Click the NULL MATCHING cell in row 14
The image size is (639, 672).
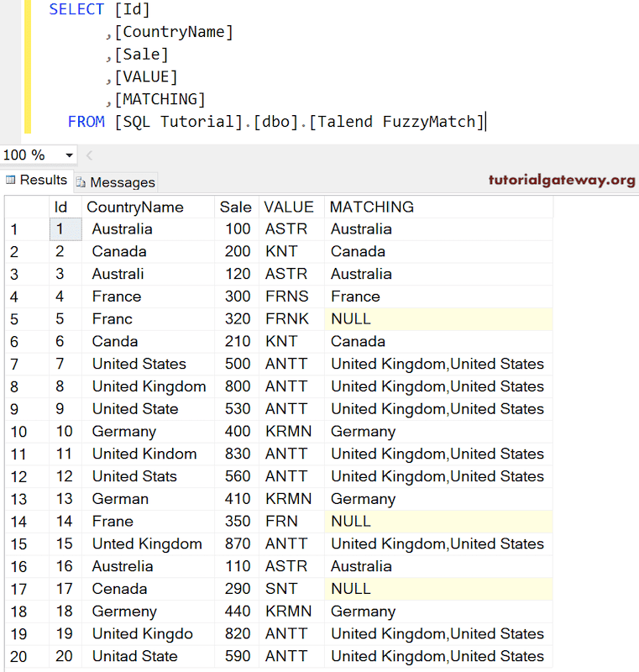pos(438,522)
